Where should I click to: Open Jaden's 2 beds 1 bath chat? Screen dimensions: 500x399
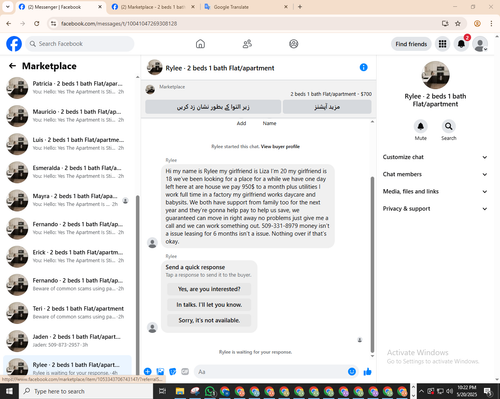(x=68, y=341)
